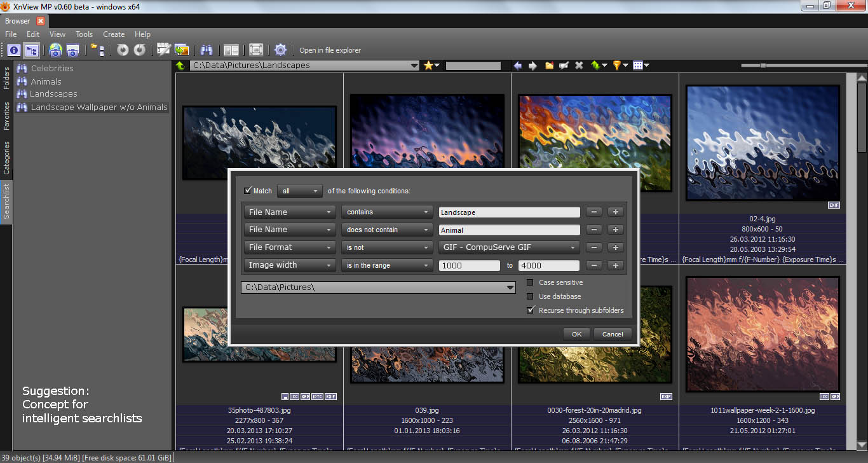Click the folder tree layout toolbar icon
Screen dimensions: 868x463
97,50
